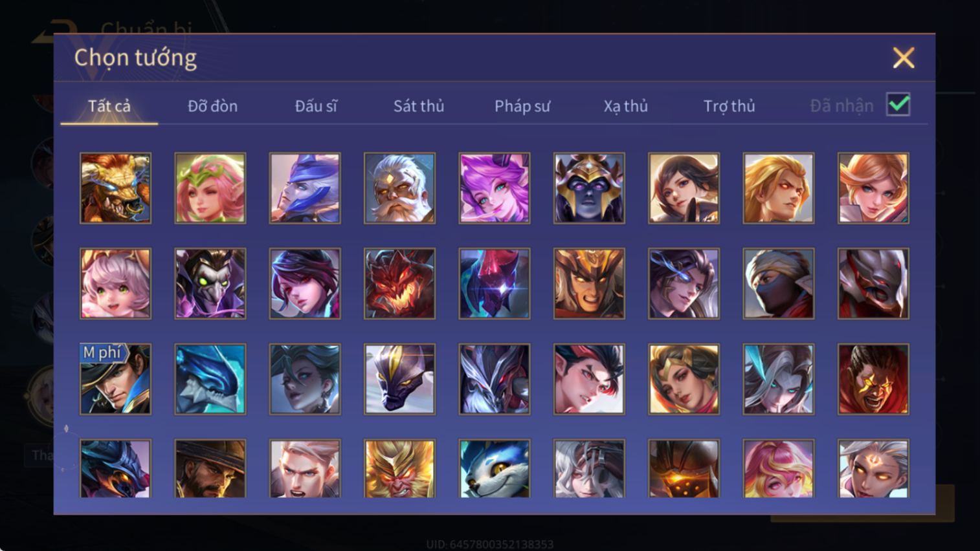The height and width of the screenshot is (551, 980).
Task: Filter by the 'Sát thủ' tab
Action: (x=419, y=106)
